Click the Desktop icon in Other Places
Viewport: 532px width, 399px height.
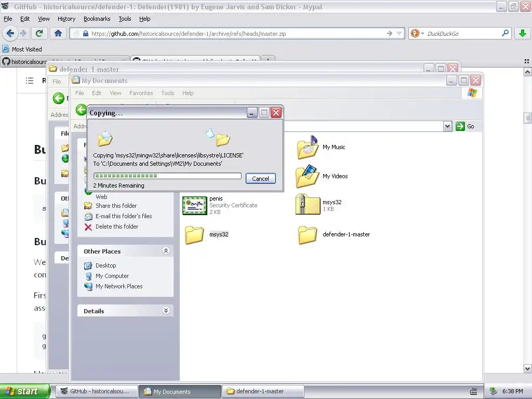(88, 265)
